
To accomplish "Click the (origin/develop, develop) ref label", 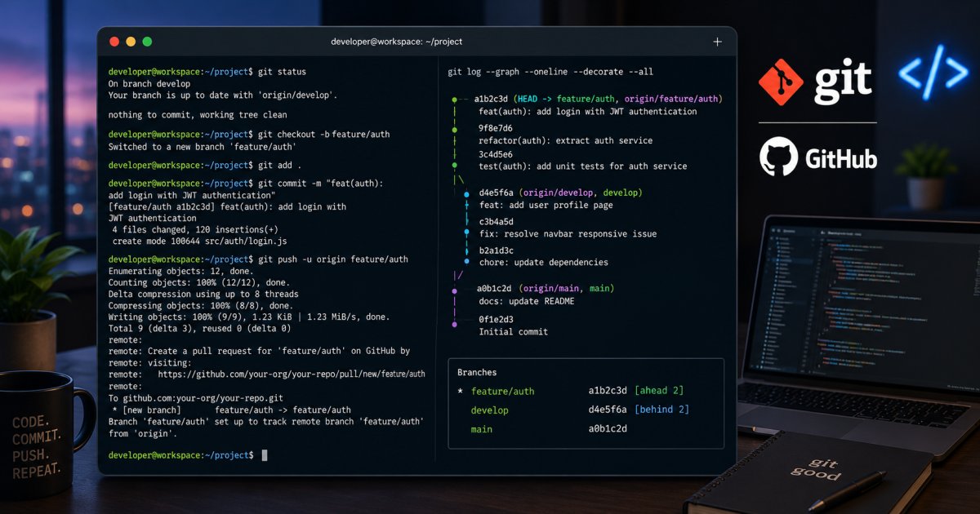I will [581, 193].
